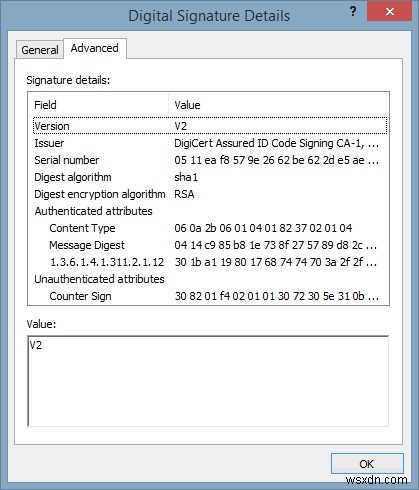419x490 pixels.
Task: Click the Content Type hex value 06 0a 2b
Action: coord(263,228)
